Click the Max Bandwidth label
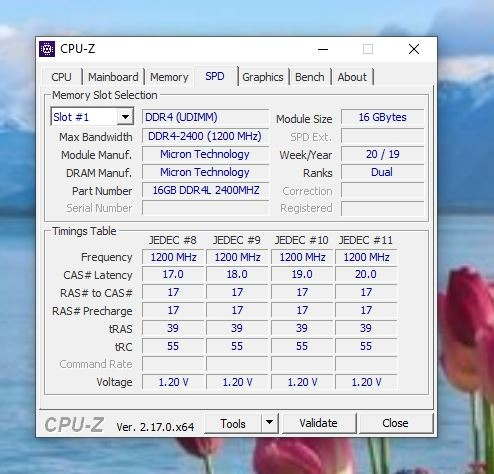494x474 pixels. [x=96, y=137]
